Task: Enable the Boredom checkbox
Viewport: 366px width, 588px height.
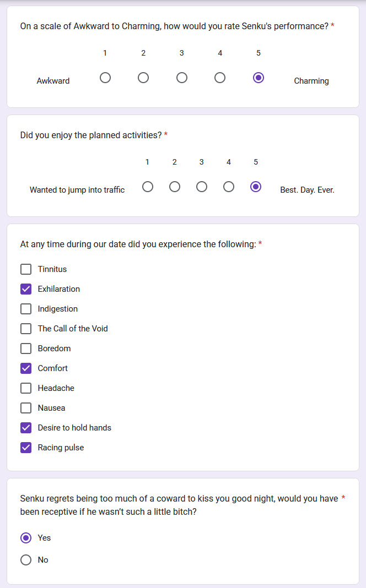Action: [26, 349]
